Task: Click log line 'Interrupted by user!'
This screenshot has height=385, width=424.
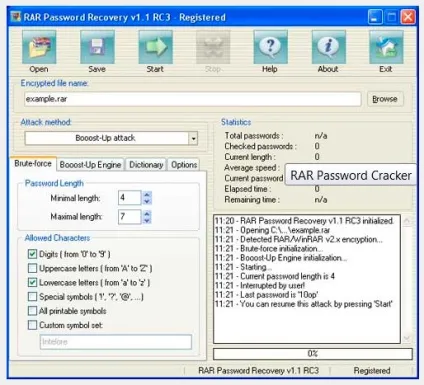Action: [260, 285]
